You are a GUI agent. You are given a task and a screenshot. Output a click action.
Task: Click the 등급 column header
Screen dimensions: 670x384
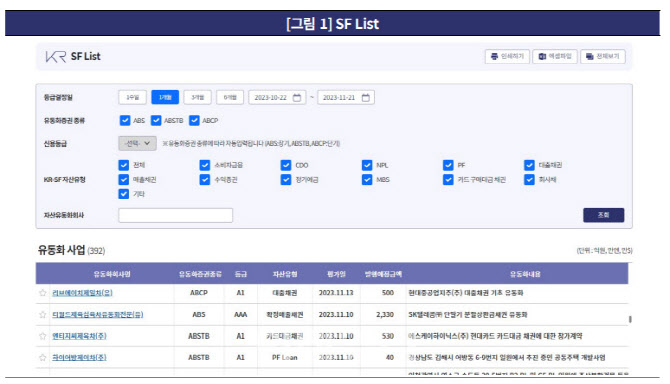241,274
